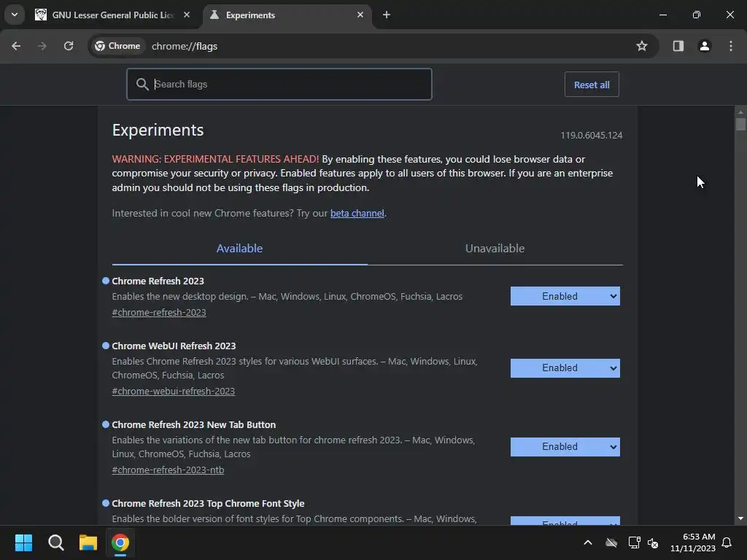Reload the chrome://flags page
The height and width of the screenshot is (560, 747).
(x=69, y=46)
